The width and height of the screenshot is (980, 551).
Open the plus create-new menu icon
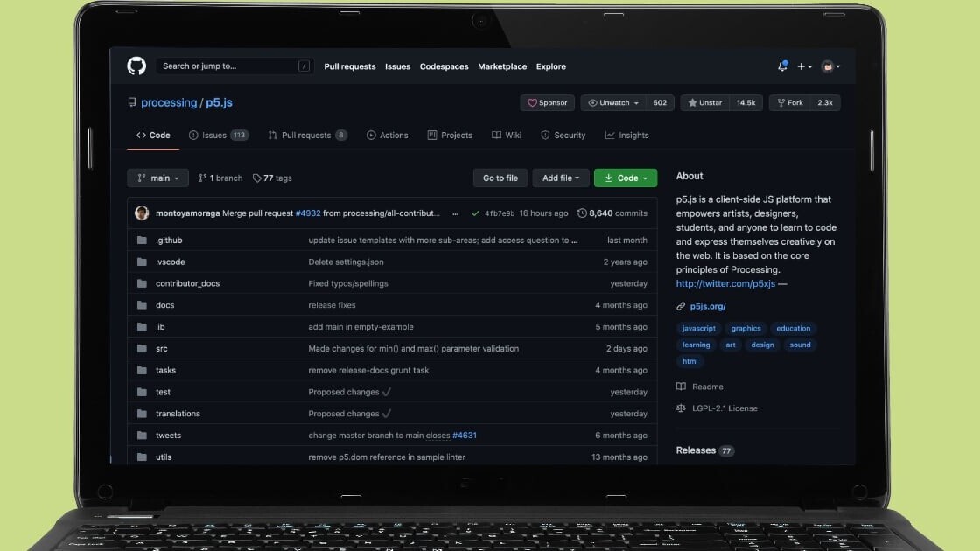(801, 66)
